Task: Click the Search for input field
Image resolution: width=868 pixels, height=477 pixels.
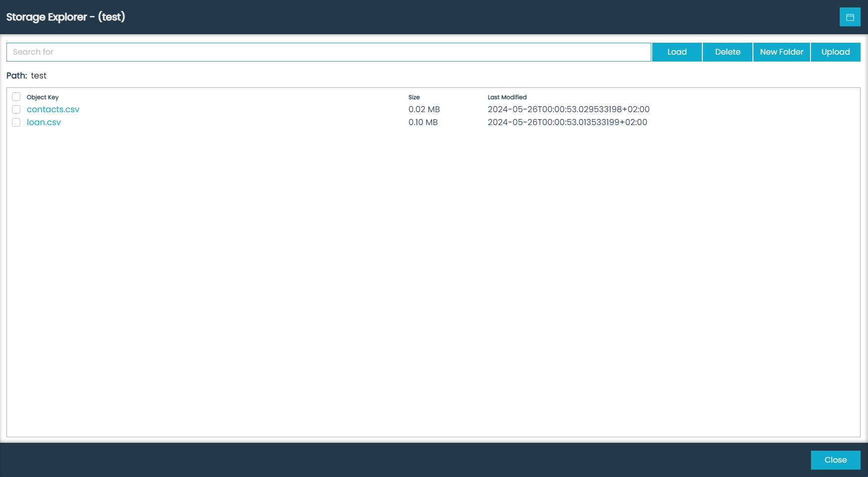Action: click(328, 52)
